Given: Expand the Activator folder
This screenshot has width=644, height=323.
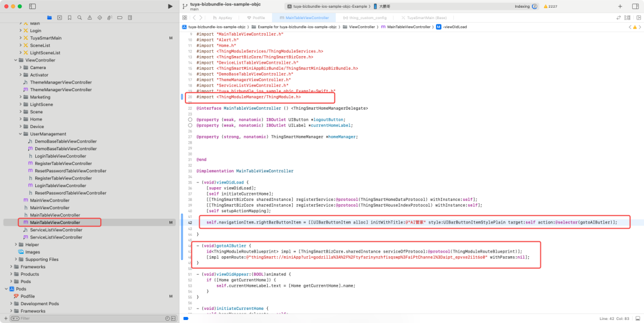Looking at the screenshot, I should tap(20, 75).
